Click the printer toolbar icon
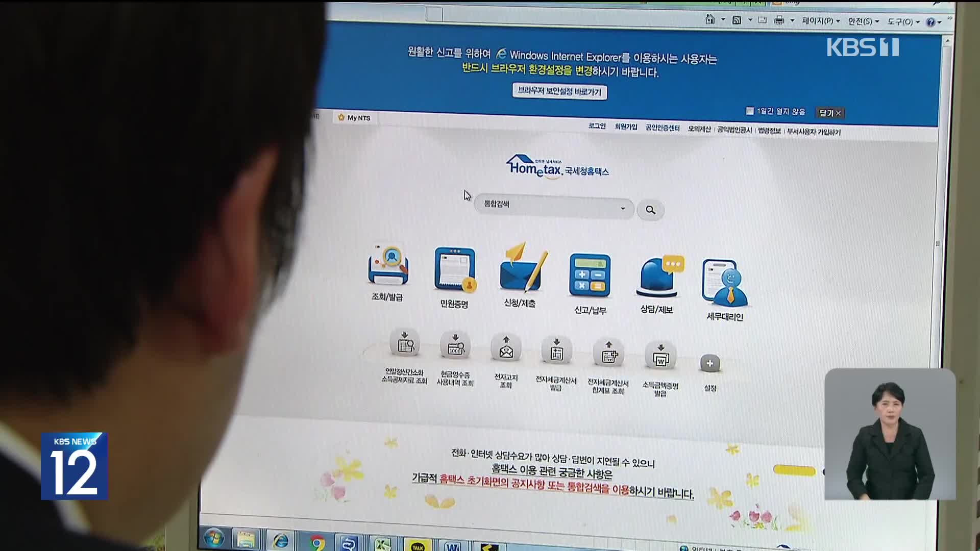The image size is (980, 551). click(779, 20)
